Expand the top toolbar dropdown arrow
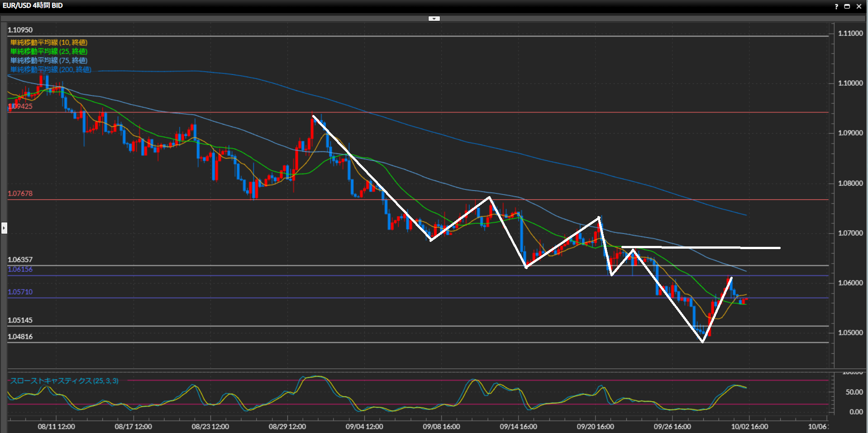 434,19
